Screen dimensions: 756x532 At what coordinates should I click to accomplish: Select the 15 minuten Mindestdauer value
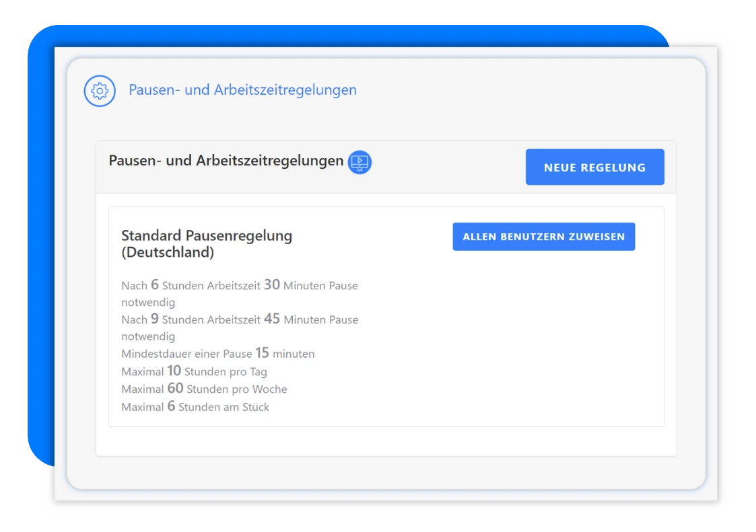(x=263, y=353)
